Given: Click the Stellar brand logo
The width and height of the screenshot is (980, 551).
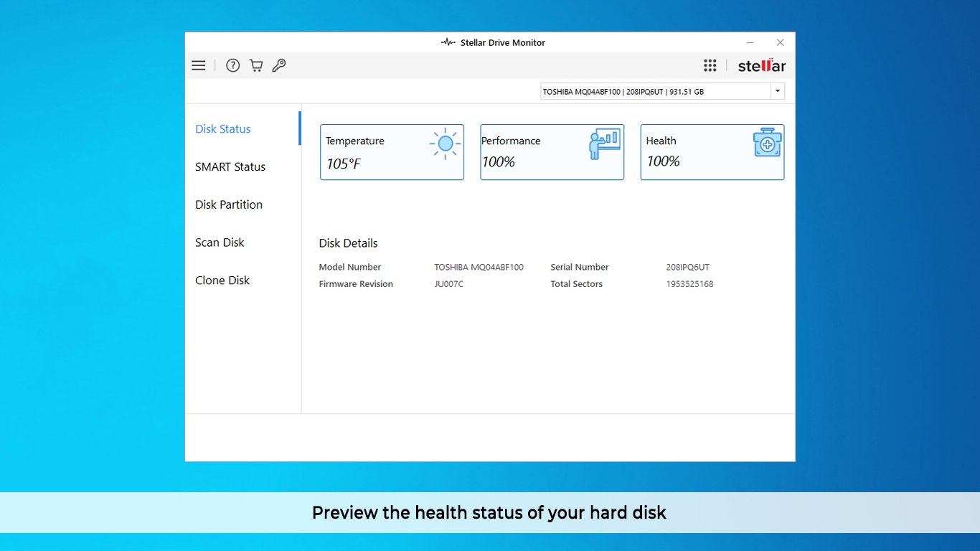Looking at the screenshot, I should [x=761, y=66].
